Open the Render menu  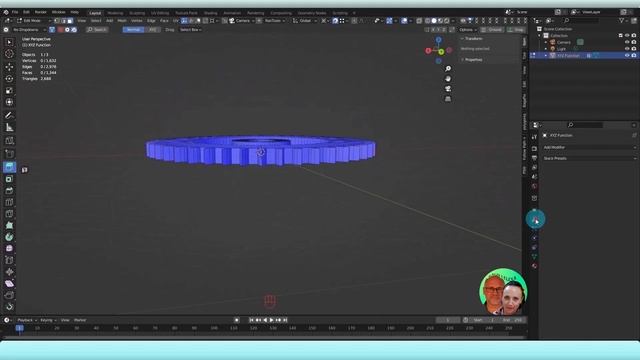[x=40, y=12]
